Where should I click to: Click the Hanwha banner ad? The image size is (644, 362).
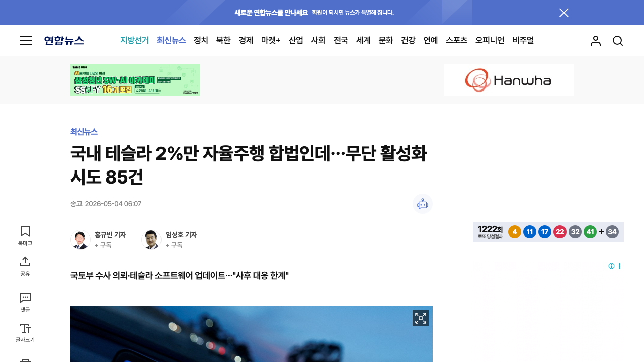(509, 80)
